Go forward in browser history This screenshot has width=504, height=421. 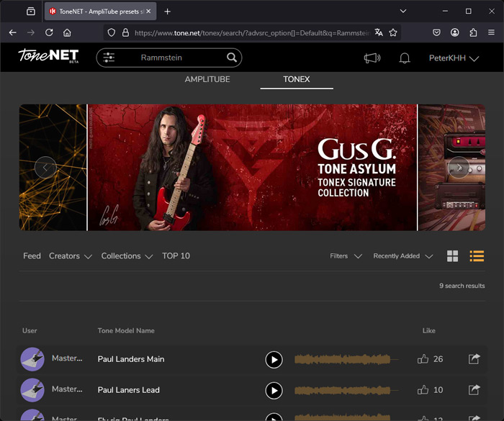31,32
